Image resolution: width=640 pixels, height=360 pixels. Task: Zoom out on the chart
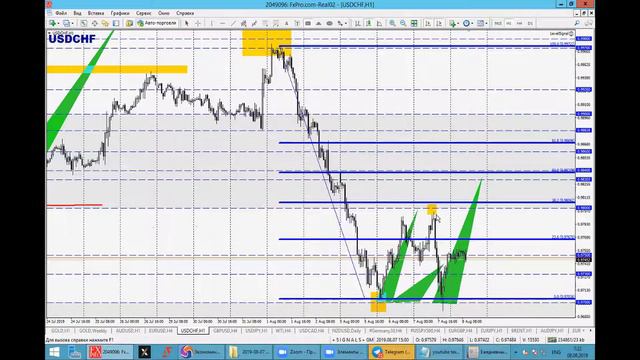403,23
